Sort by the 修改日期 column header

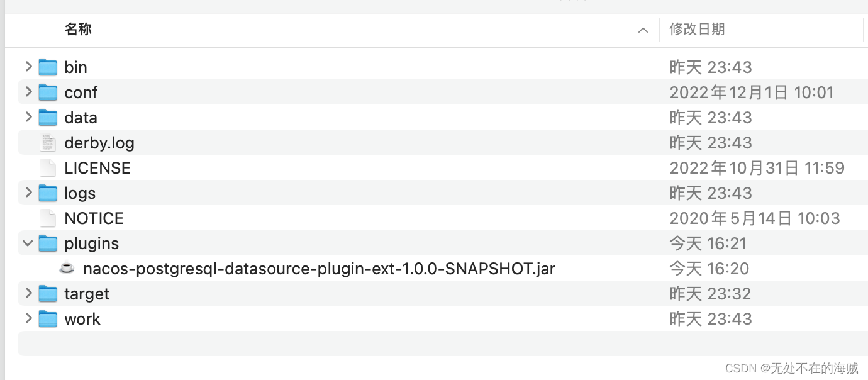click(697, 29)
